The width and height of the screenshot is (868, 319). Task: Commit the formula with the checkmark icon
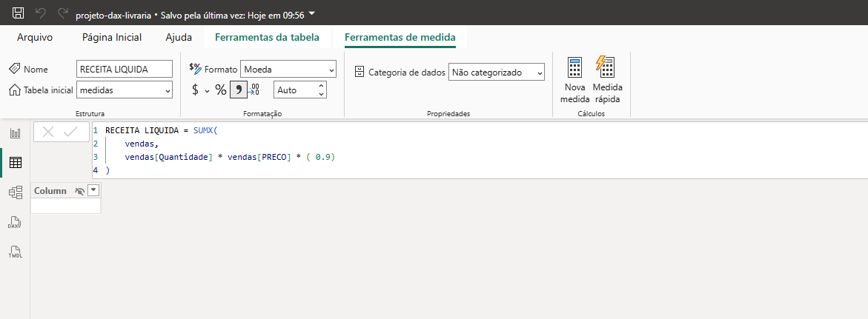[x=70, y=132]
